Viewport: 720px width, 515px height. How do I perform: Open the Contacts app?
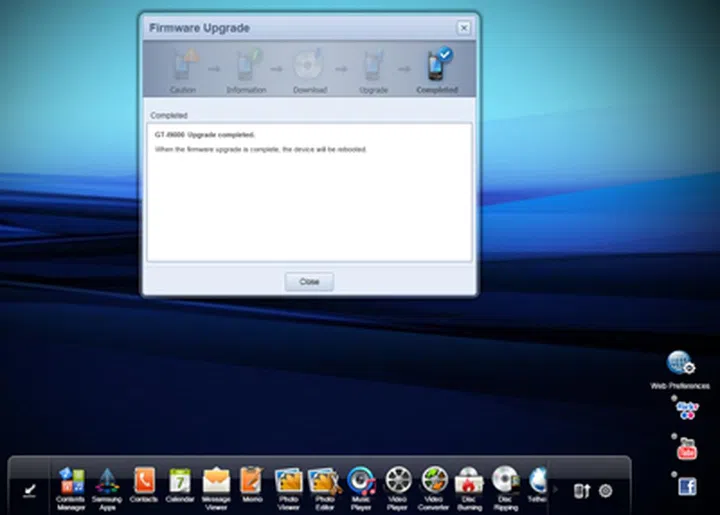click(x=144, y=481)
